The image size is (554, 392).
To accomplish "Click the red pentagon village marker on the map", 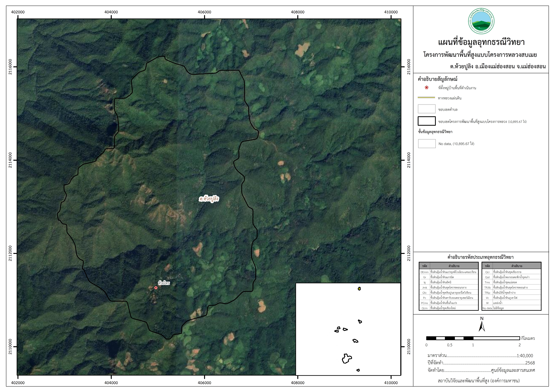I will [156, 288].
